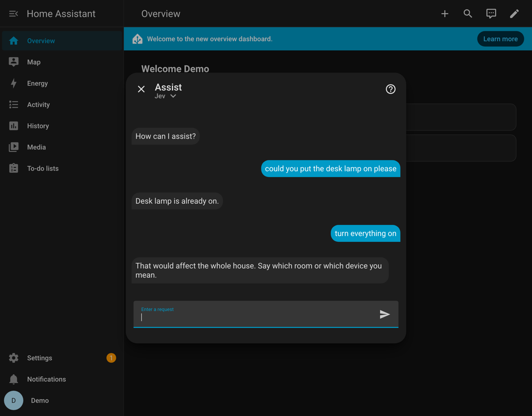Open the Energy lightning bolt icon
Viewport: 532px width, 416px height.
[14, 84]
